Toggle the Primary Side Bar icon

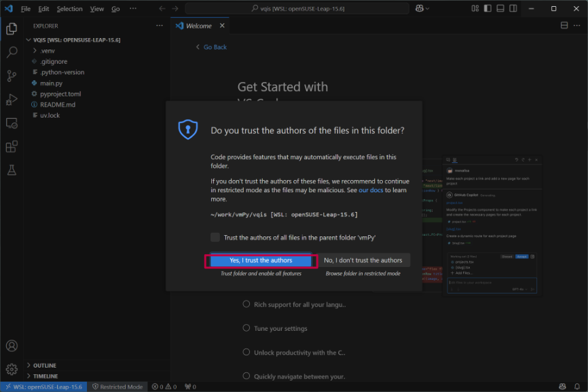[488, 8]
